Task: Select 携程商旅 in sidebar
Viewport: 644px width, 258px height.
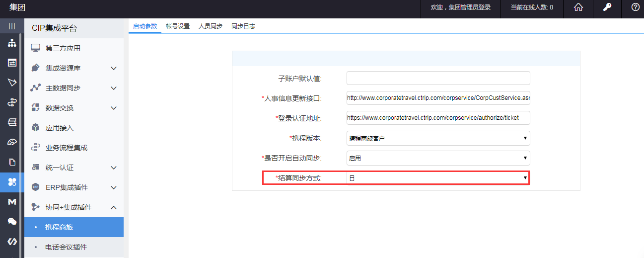Action: pyautogui.click(x=74, y=227)
